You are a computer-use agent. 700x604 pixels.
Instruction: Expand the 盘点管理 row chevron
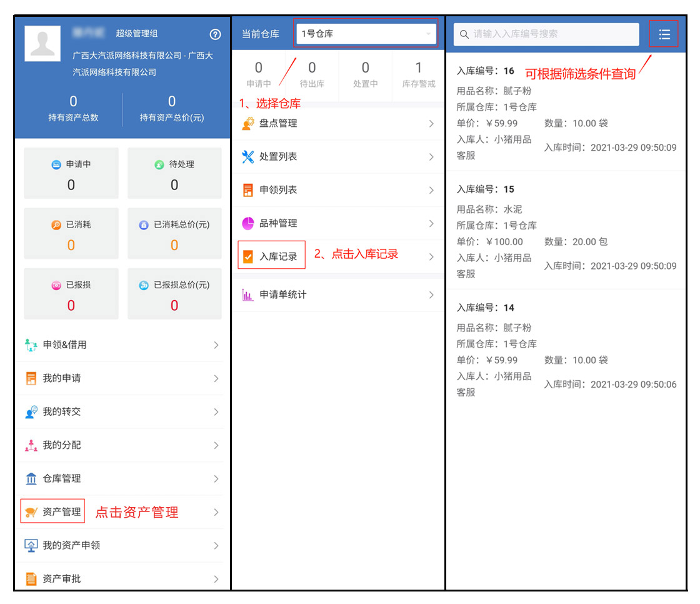point(431,124)
